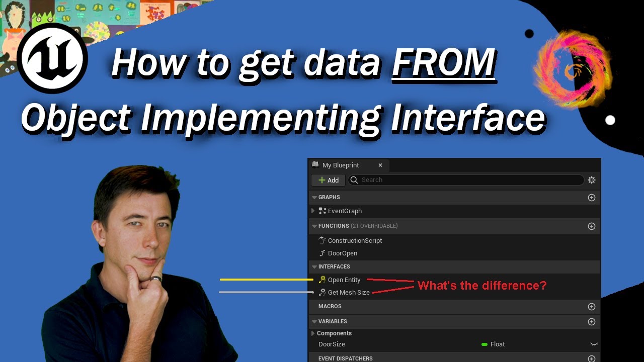Image resolution: width=644 pixels, height=362 pixels.
Task: Toggle DoorSize visibility eye icon
Action: coord(594,344)
